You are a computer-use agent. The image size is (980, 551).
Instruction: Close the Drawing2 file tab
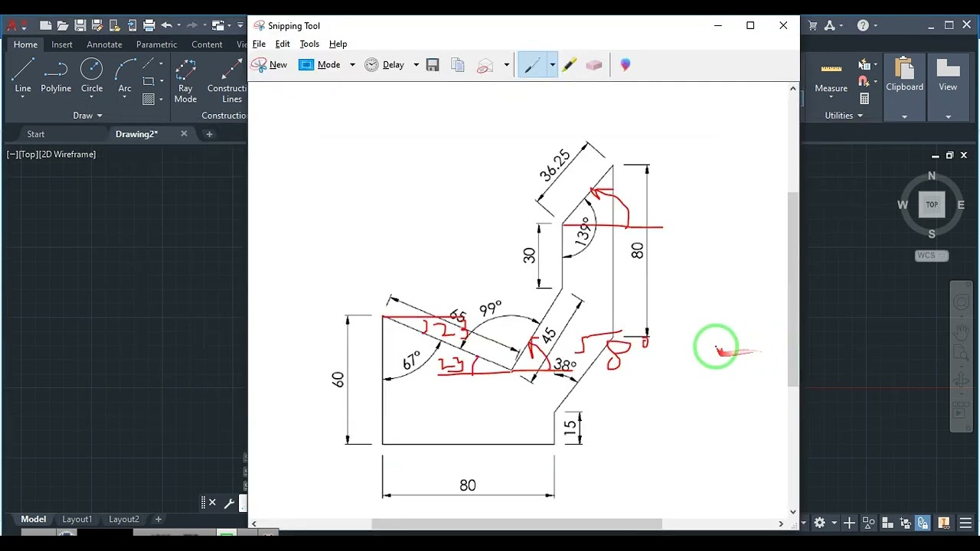(x=184, y=133)
